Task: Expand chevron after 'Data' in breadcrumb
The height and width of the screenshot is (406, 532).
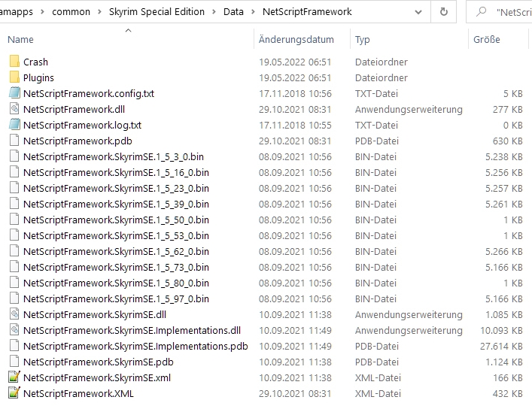Action: click(253, 12)
